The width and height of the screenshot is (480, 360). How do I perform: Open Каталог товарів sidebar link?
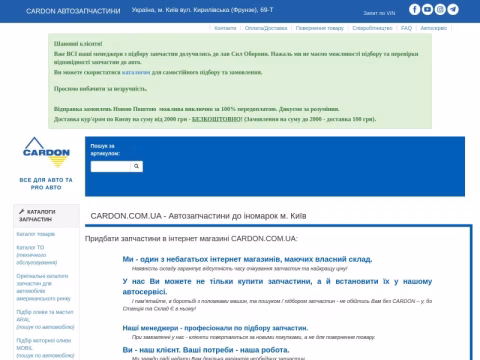point(36,234)
